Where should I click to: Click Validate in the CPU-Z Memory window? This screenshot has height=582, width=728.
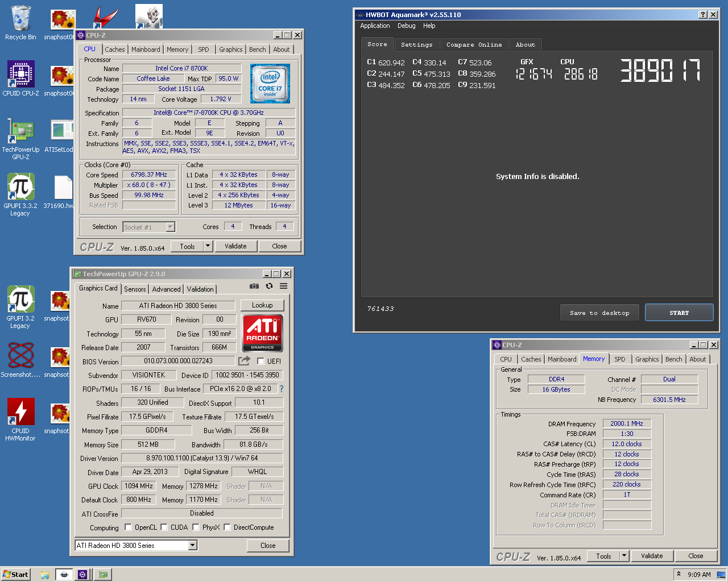point(652,556)
